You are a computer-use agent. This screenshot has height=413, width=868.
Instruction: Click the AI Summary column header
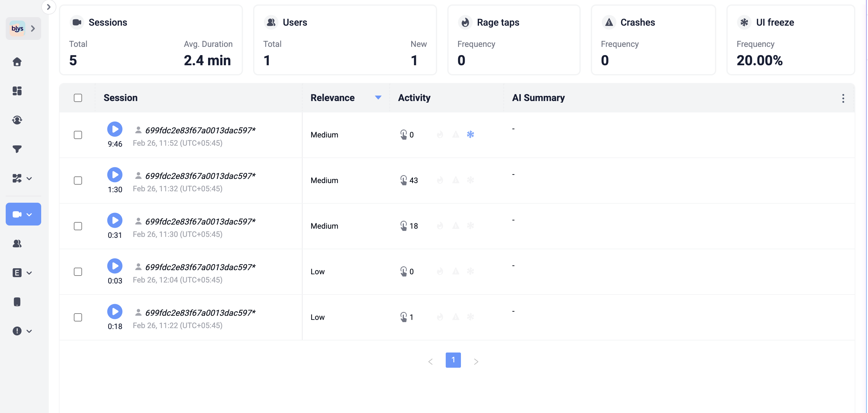pos(538,98)
